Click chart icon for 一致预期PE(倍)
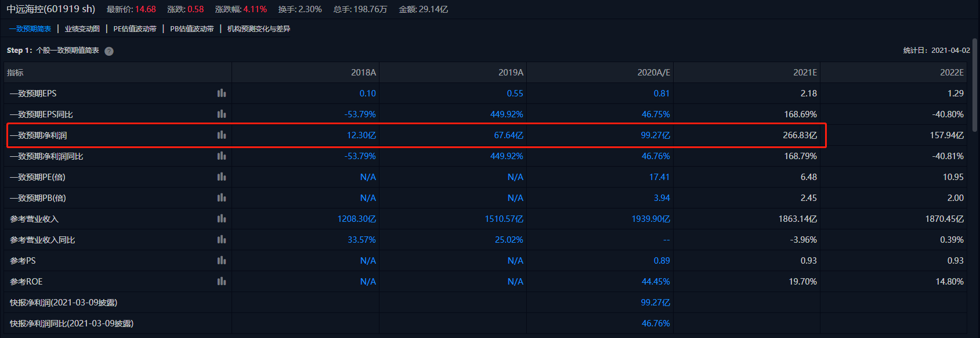This screenshot has height=338, width=980. pos(222,177)
